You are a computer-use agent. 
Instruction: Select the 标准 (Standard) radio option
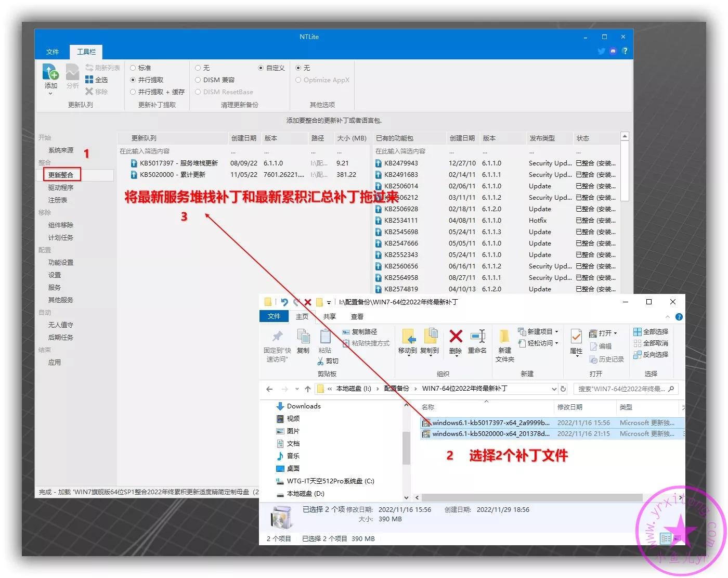(x=133, y=68)
